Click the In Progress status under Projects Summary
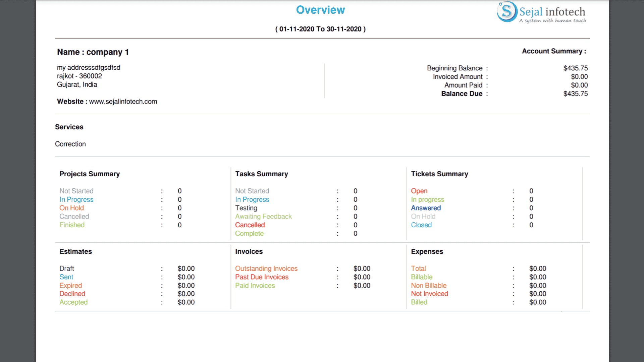This screenshot has width=644, height=362. pyautogui.click(x=76, y=199)
